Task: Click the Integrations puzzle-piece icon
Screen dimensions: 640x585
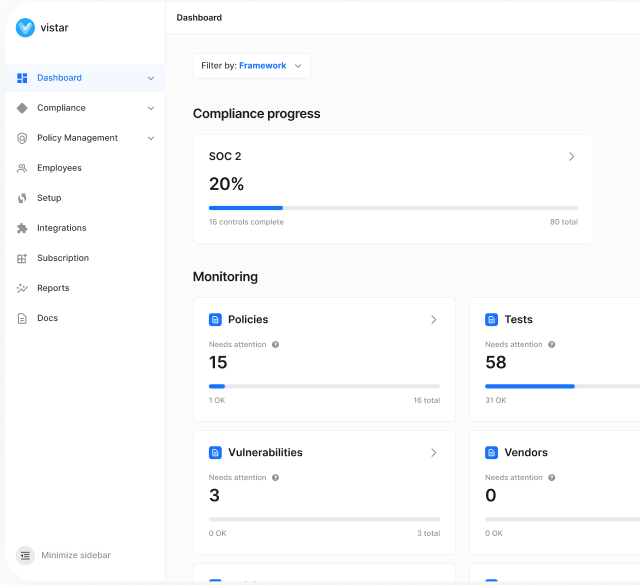Action: (22, 228)
